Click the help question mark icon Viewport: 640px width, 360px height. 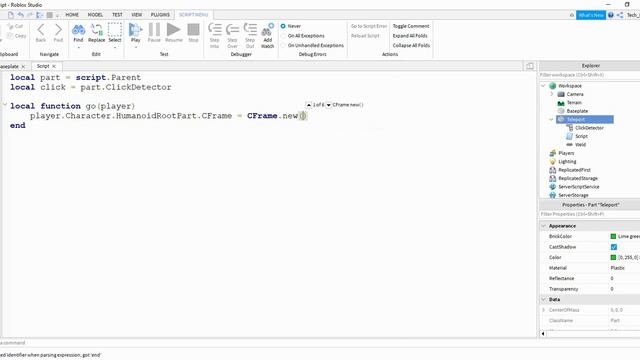coord(611,15)
